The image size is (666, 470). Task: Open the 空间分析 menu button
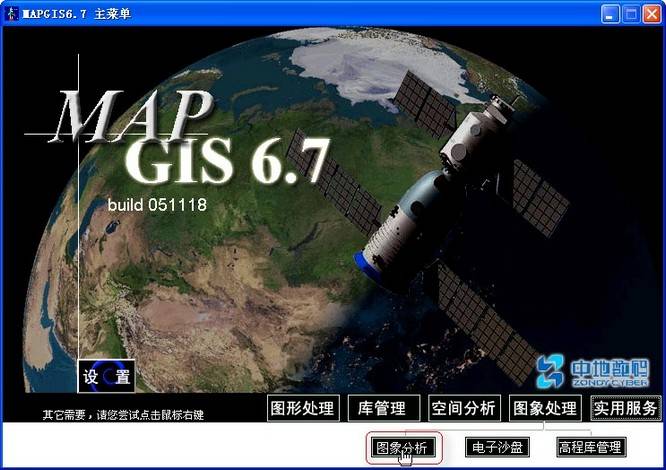(464, 408)
